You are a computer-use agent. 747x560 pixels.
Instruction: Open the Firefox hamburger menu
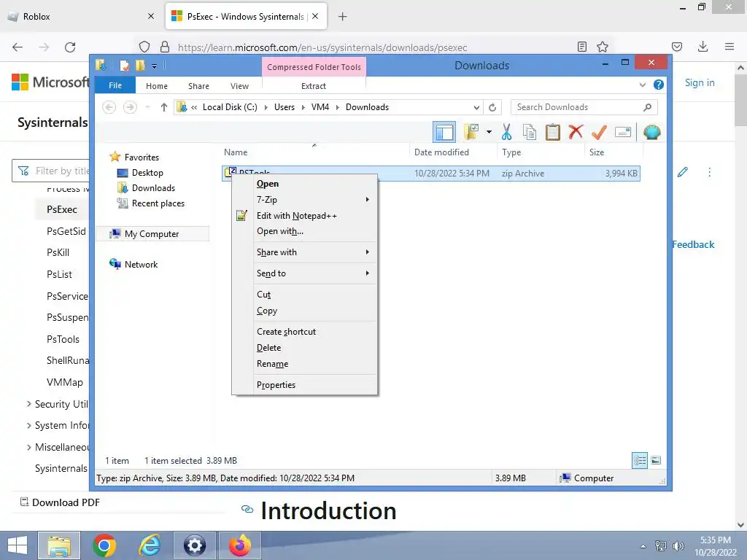[729, 47]
